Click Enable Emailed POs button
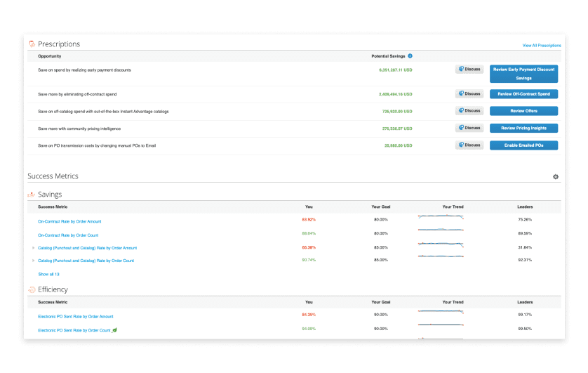 coord(523,145)
